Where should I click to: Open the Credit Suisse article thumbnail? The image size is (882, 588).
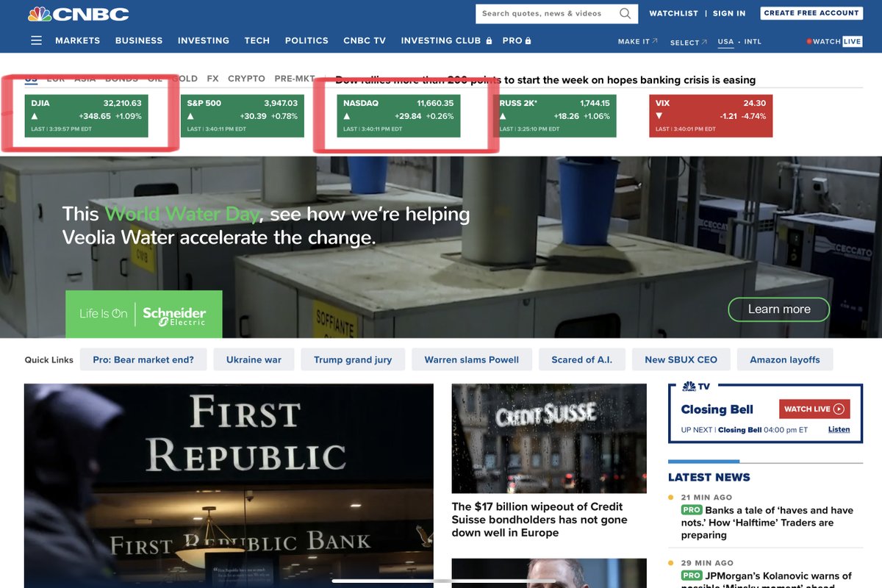pyautogui.click(x=549, y=438)
